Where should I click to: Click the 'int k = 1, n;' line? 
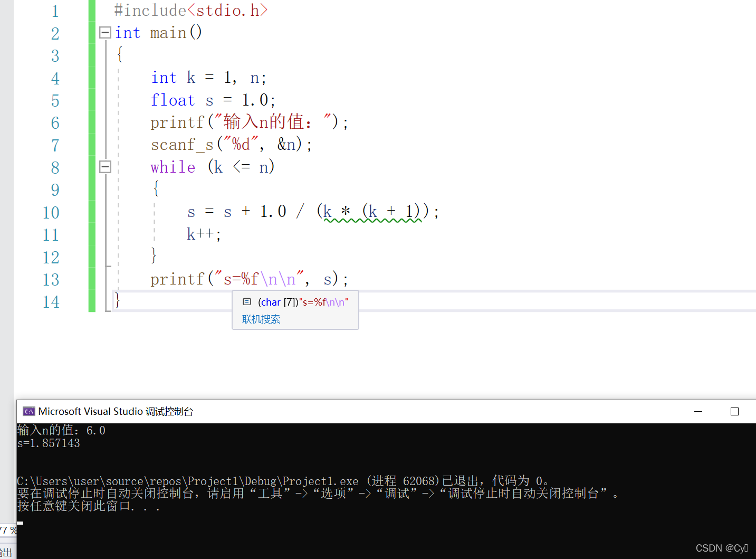coord(209,78)
